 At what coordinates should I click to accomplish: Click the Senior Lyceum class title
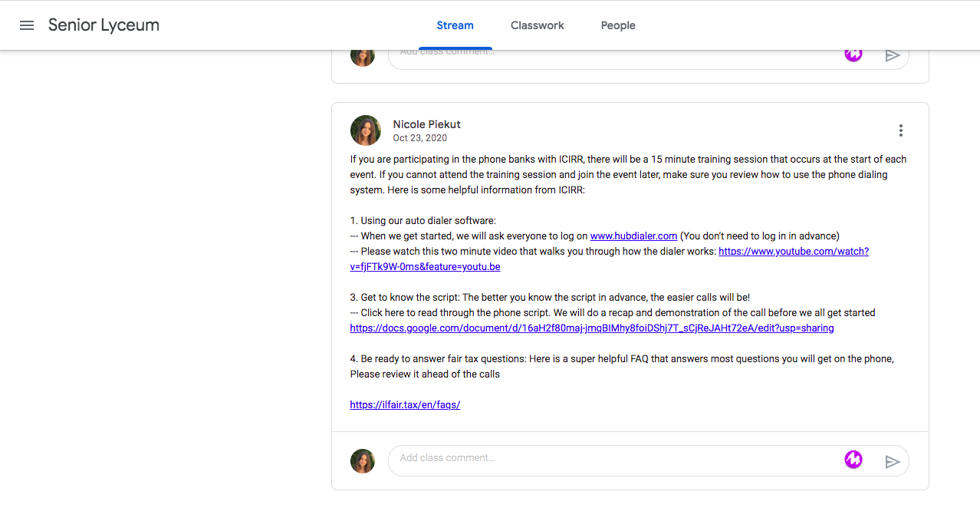(x=104, y=25)
